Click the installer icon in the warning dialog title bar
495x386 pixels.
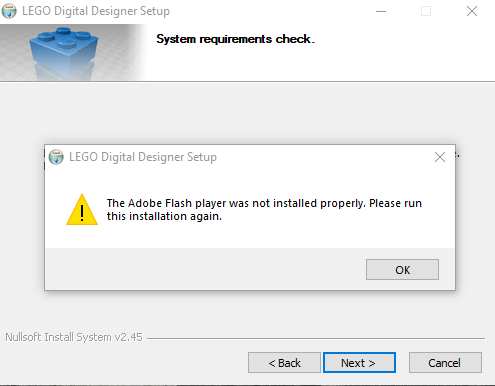[56, 157]
